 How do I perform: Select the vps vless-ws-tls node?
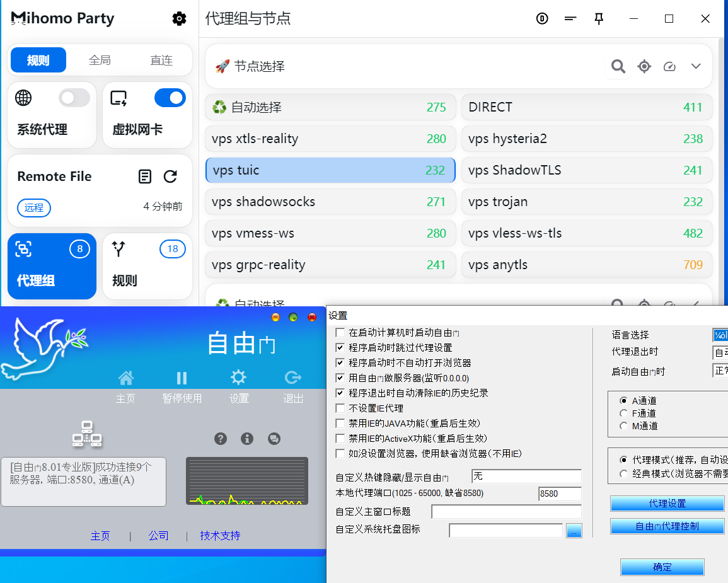[586, 233]
